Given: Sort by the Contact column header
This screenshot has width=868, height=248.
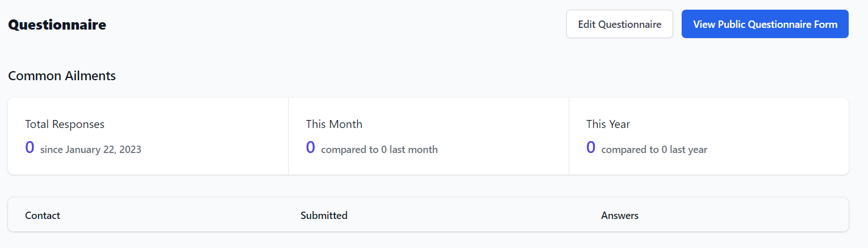Looking at the screenshot, I should coord(43,216).
